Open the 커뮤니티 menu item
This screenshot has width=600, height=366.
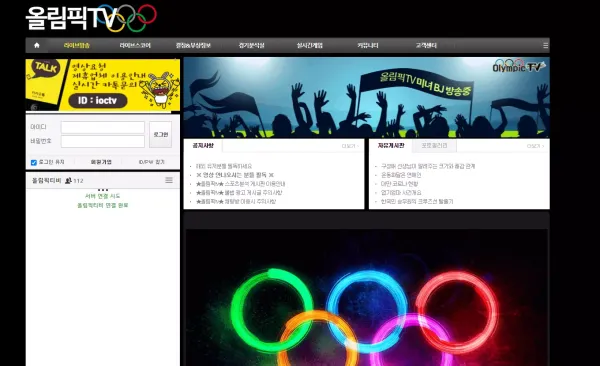(x=368, y=45)
